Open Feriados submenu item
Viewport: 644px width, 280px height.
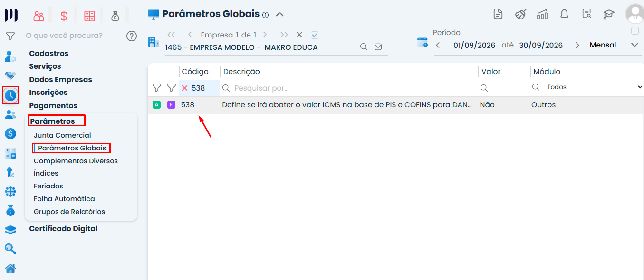(48, 186)
